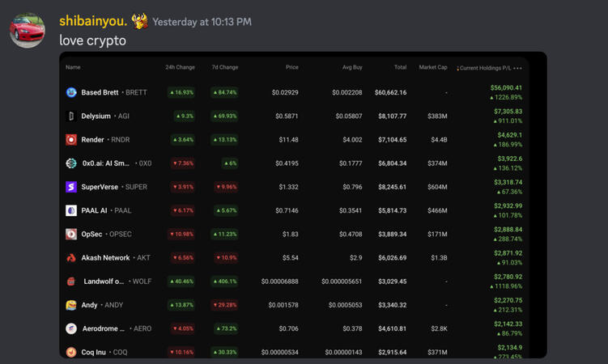Screen dimensions: 608x364
Task: Click the shibainyou. username
Action: [93, 21]
